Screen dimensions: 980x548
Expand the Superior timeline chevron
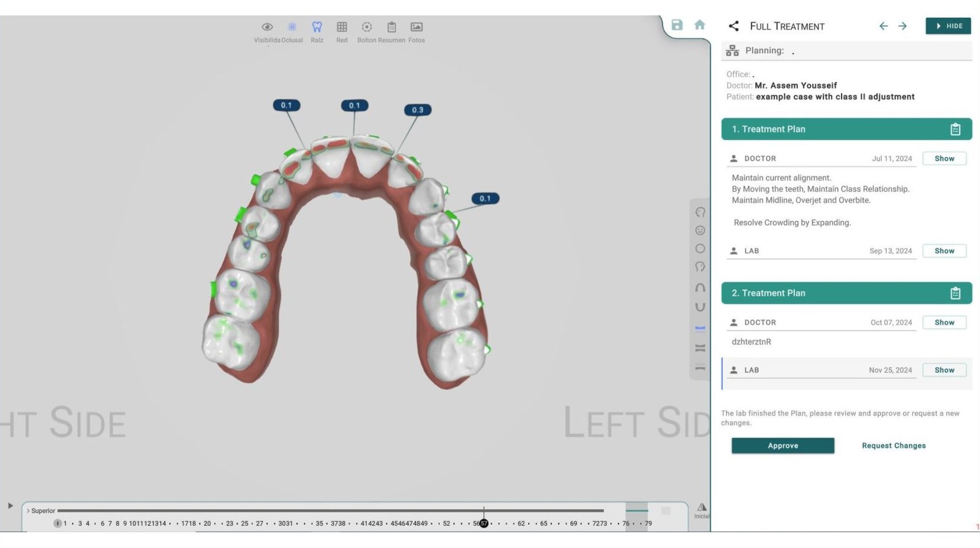click(x=28, y=511)
